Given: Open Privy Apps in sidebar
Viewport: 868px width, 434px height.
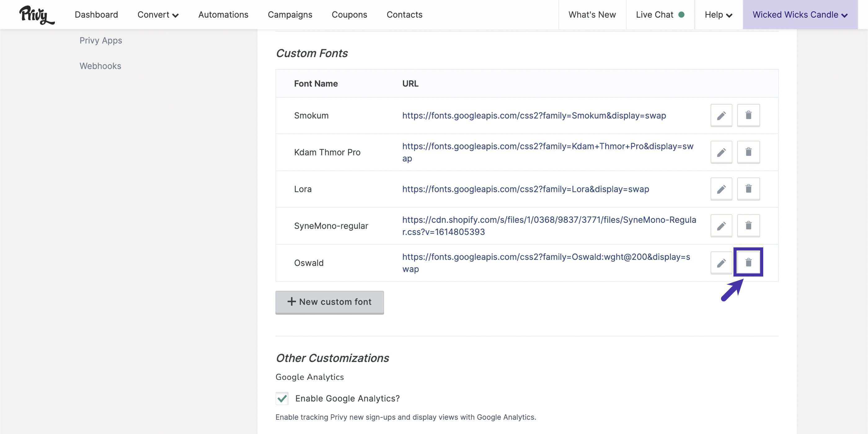Looking at the screenshot, I should tap(101, 40).
